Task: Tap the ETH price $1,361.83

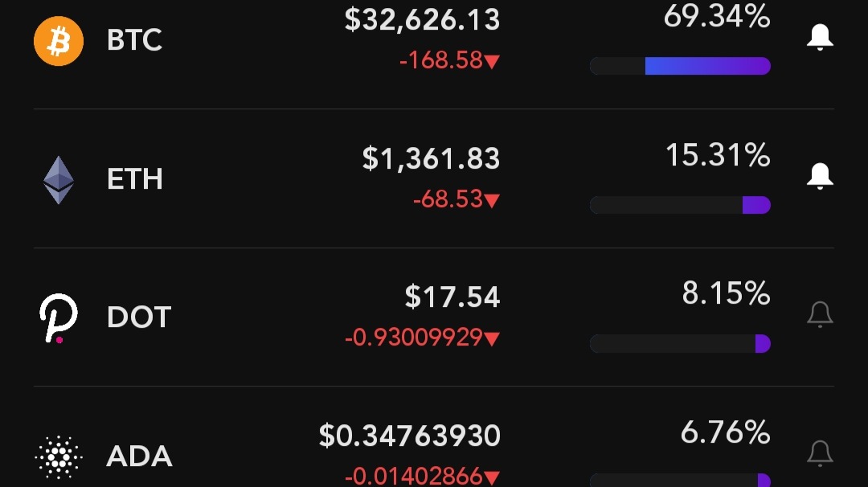Action: tap(431, 158)
